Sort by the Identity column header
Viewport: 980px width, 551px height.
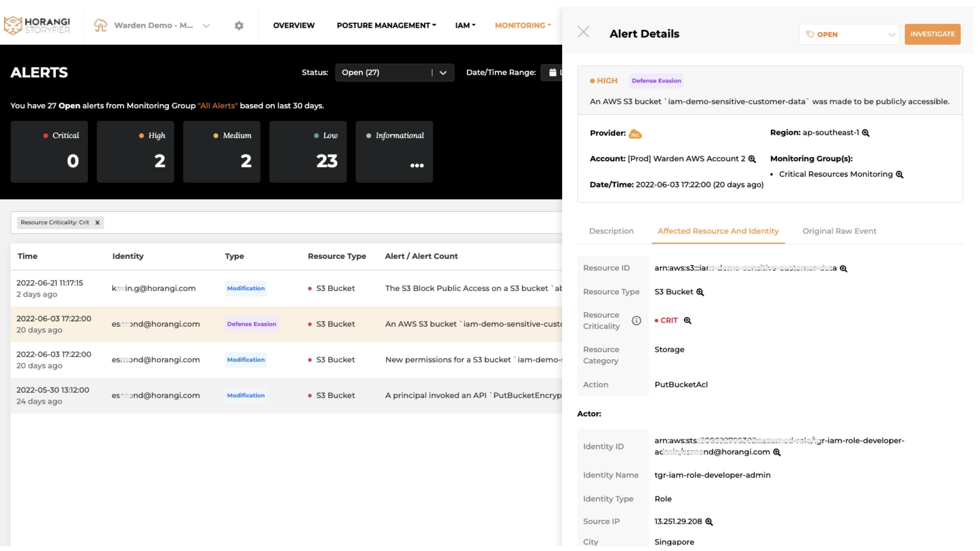[x=128, y=256]
